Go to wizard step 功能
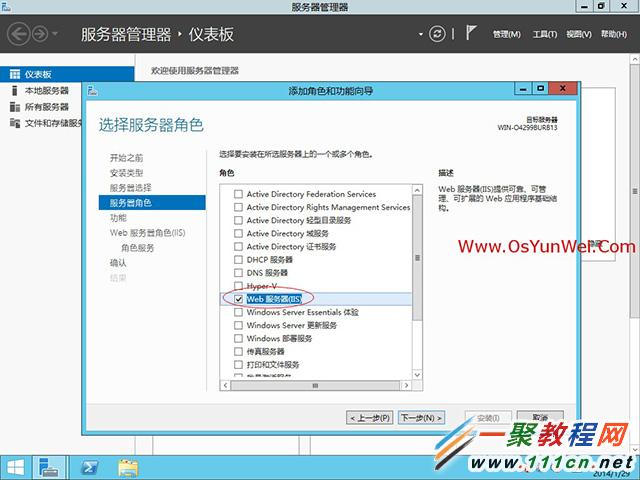640x480 pixels. [118, 218]
